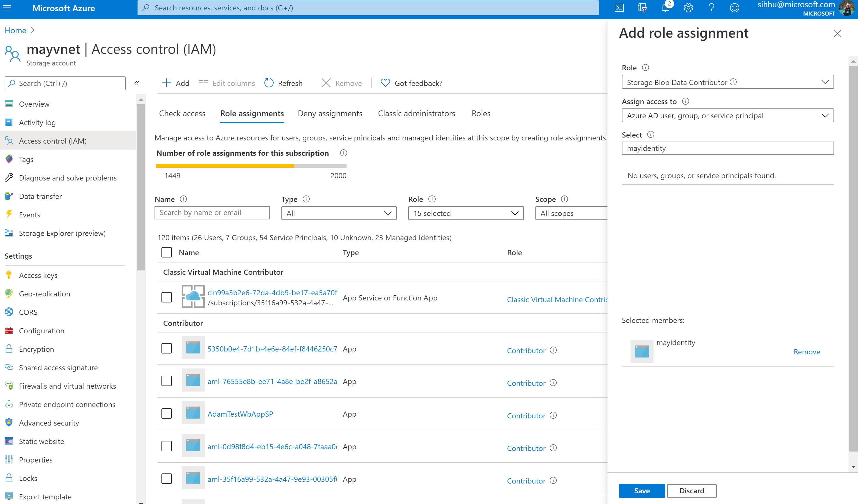Click info icon next to Scope filter

564,199
